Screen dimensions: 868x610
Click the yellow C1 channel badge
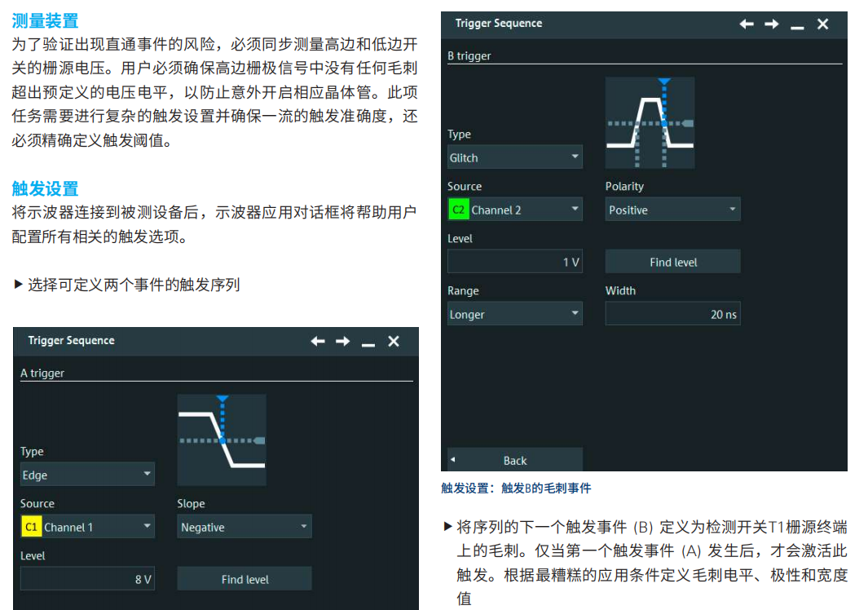point(31,527)
